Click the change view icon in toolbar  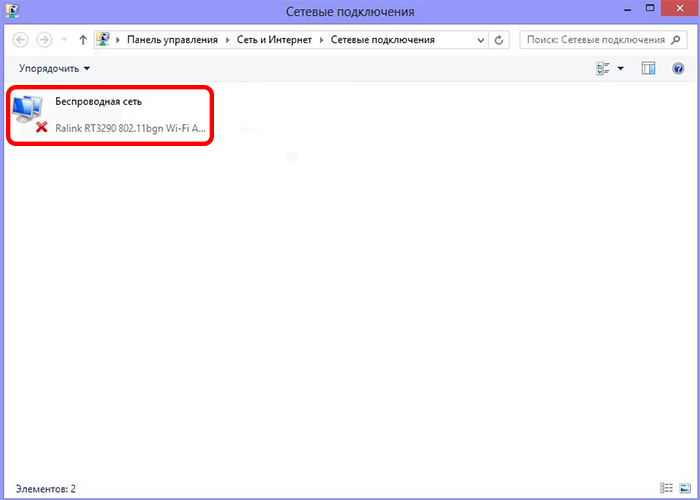point(603,69)
